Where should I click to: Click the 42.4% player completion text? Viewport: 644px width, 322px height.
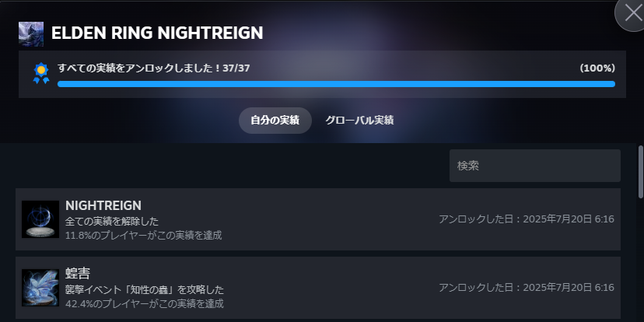(x=144, y=304)
